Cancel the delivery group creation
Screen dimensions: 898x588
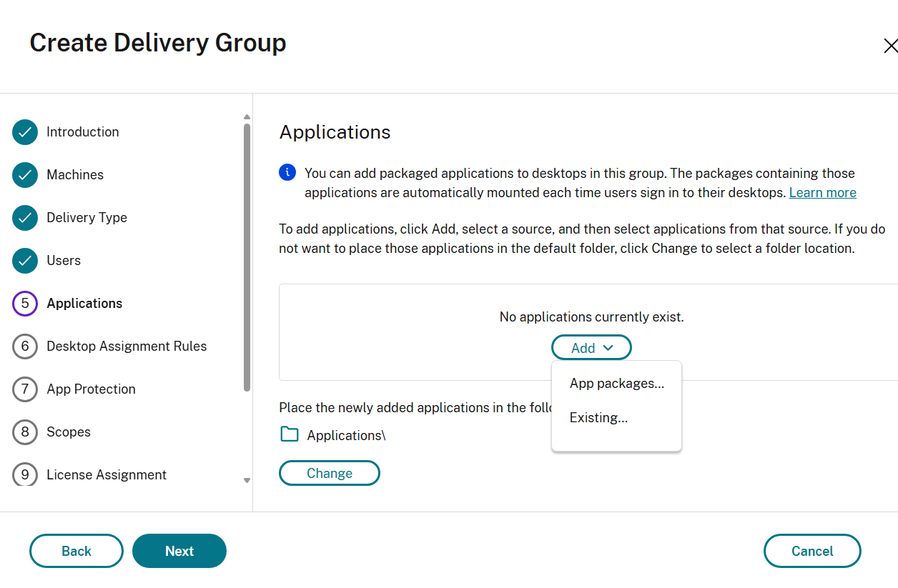tap(812, 551)
